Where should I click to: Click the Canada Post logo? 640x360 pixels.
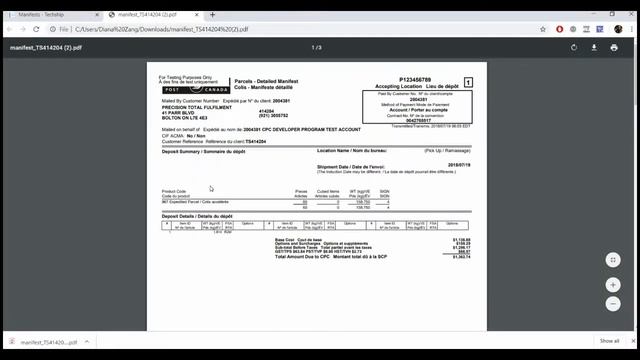tap(196, 89)
